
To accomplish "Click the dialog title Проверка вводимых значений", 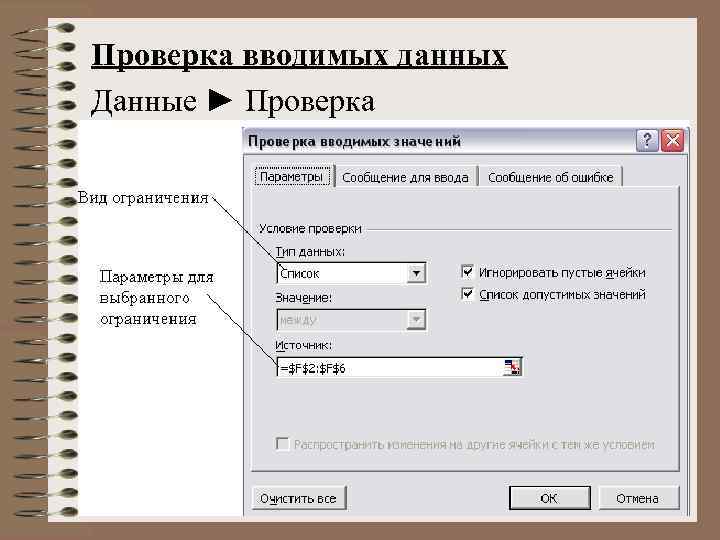I will (354, 141).
